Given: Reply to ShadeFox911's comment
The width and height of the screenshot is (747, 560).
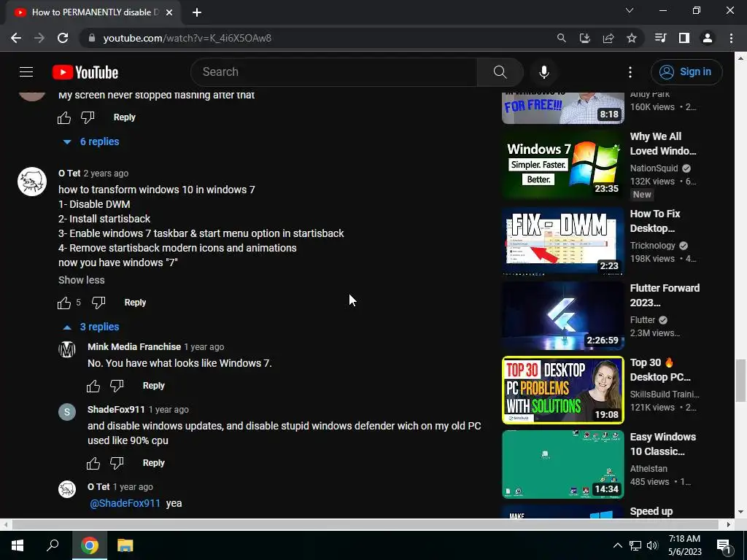Looking at the screenshot, I should [153, 463].
